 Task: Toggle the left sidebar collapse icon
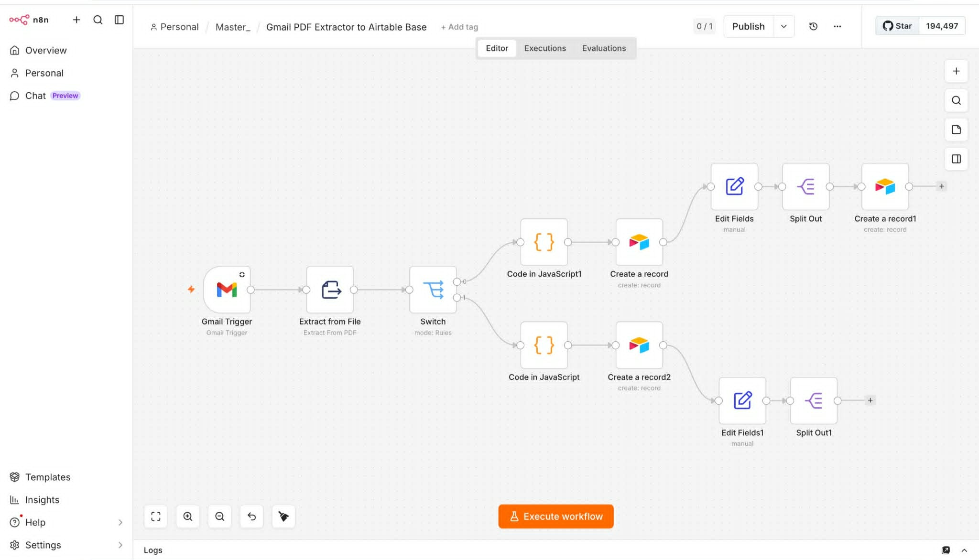click(x=120, y=20)
